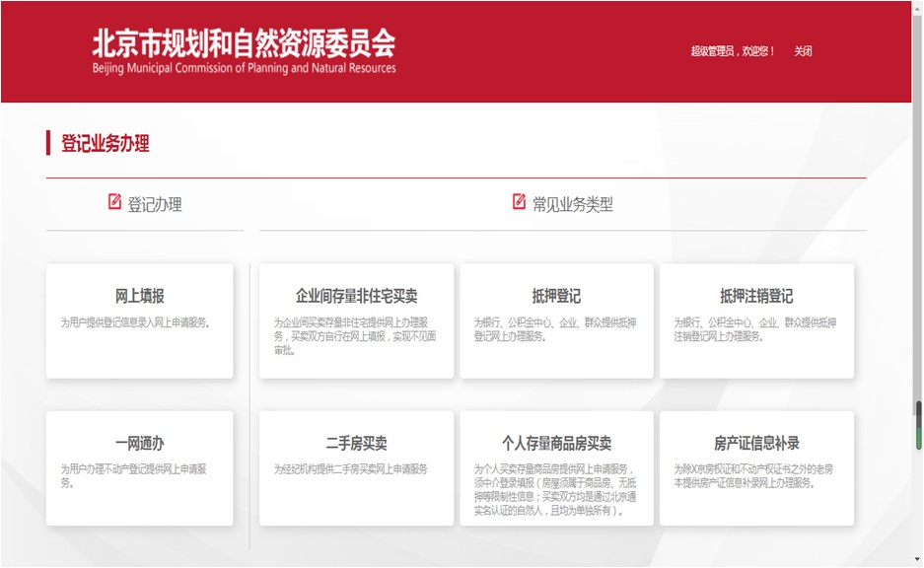Click description text under 企业间存量非住宅买卖
924x568 pixels.
pos(355,336)
